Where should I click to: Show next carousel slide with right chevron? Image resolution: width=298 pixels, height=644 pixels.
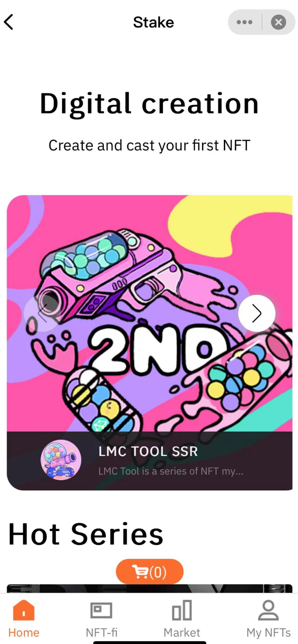click(x=257, y=313)
